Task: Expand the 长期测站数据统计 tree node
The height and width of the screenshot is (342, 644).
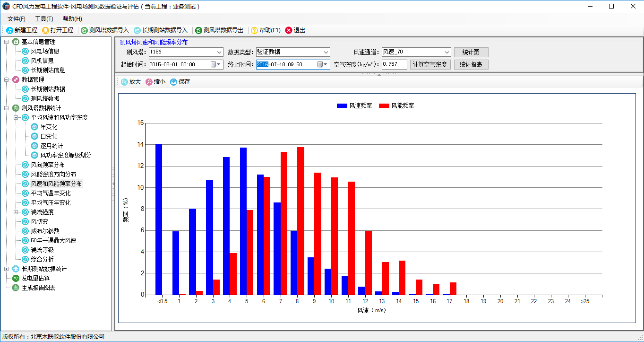Action: coord(7,269)
